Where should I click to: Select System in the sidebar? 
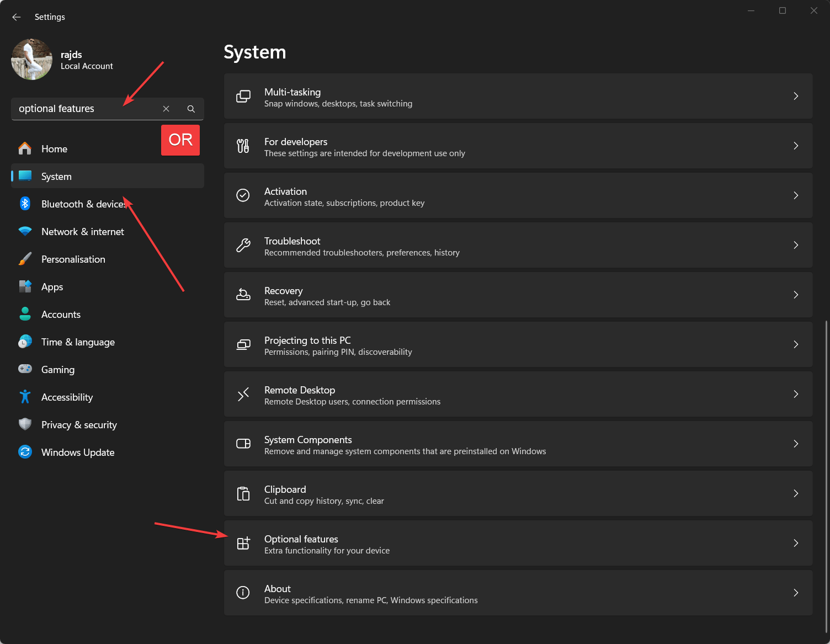coord(56,176)
